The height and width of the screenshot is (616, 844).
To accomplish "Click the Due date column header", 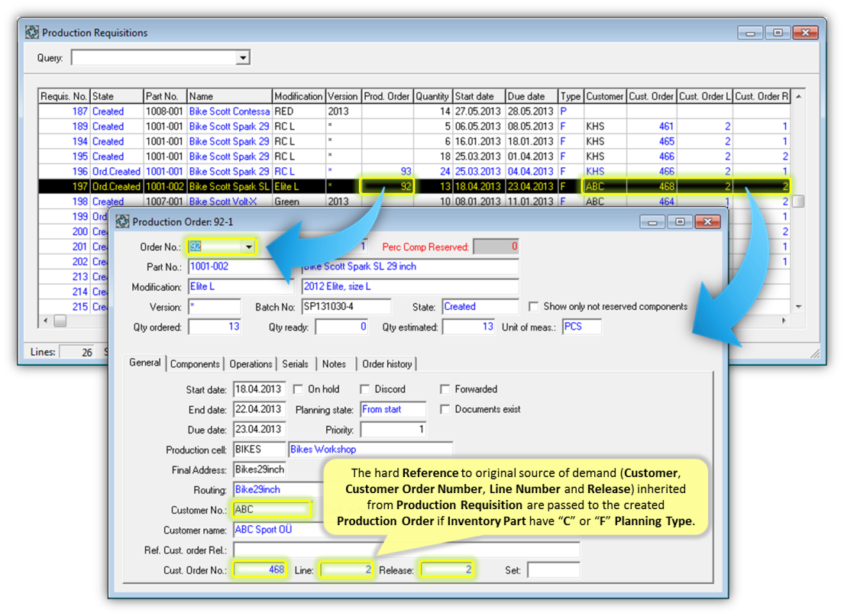I will (x=532, y=96).
